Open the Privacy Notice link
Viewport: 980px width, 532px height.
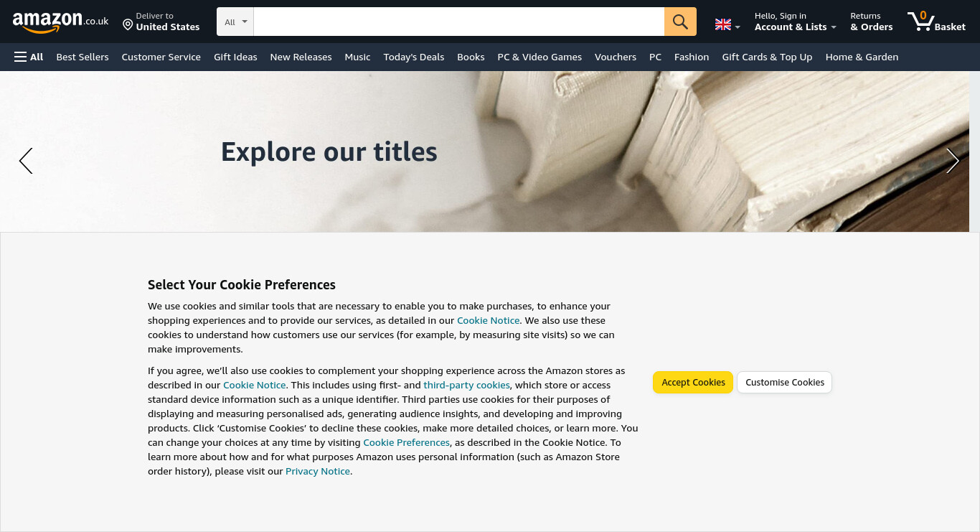click(318, 471)
